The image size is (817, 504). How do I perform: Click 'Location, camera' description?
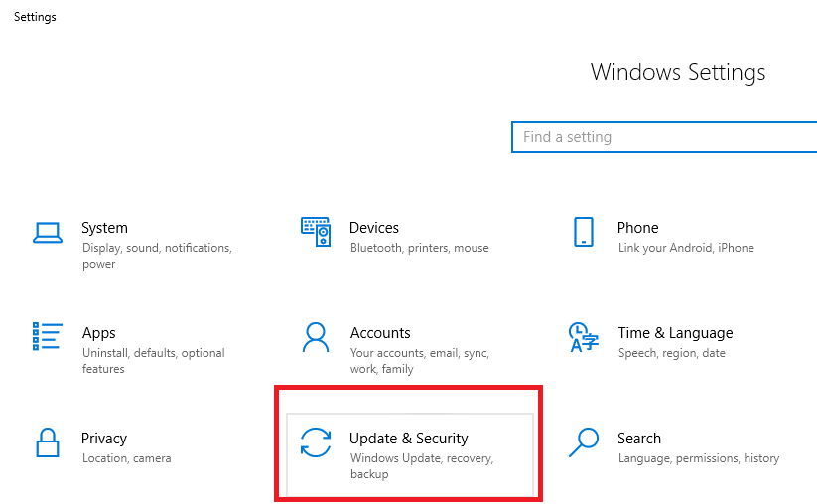click(127, 458)
